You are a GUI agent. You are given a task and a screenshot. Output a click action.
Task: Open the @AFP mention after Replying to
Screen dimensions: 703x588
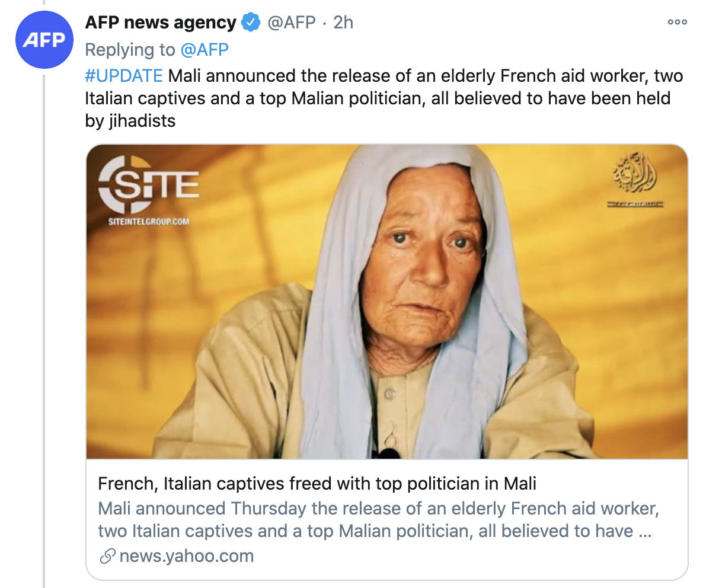point(204,50)
